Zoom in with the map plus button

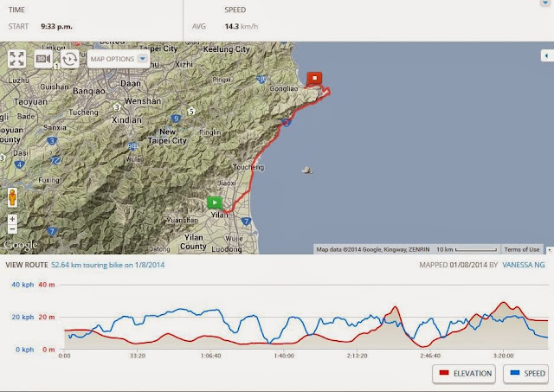12,219
